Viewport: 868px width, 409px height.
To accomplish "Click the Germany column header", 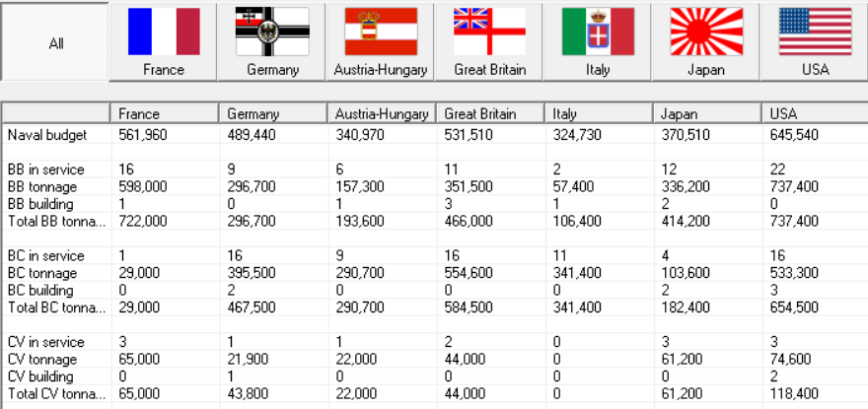I will (272, 113).
